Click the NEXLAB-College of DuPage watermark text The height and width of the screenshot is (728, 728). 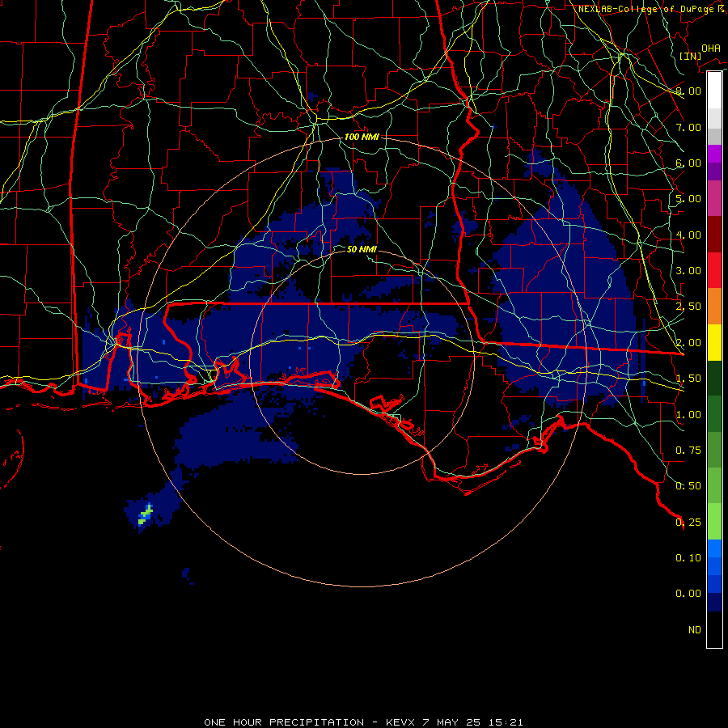pyautogui.click(x=651, y=9)
